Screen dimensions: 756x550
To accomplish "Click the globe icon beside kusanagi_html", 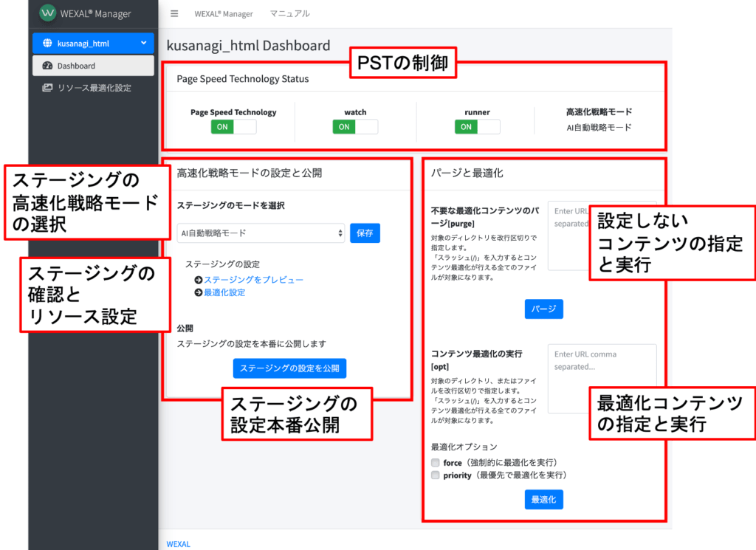I will pos(47,43).
